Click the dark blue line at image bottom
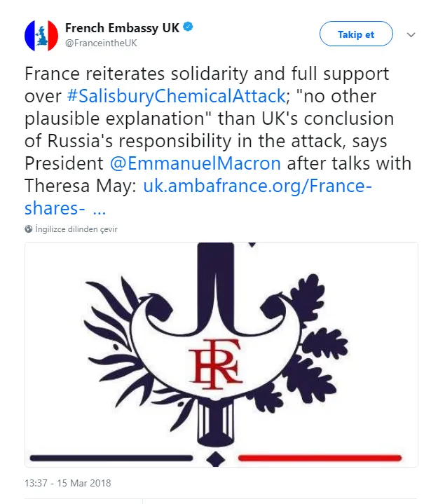 coord(112,458)
